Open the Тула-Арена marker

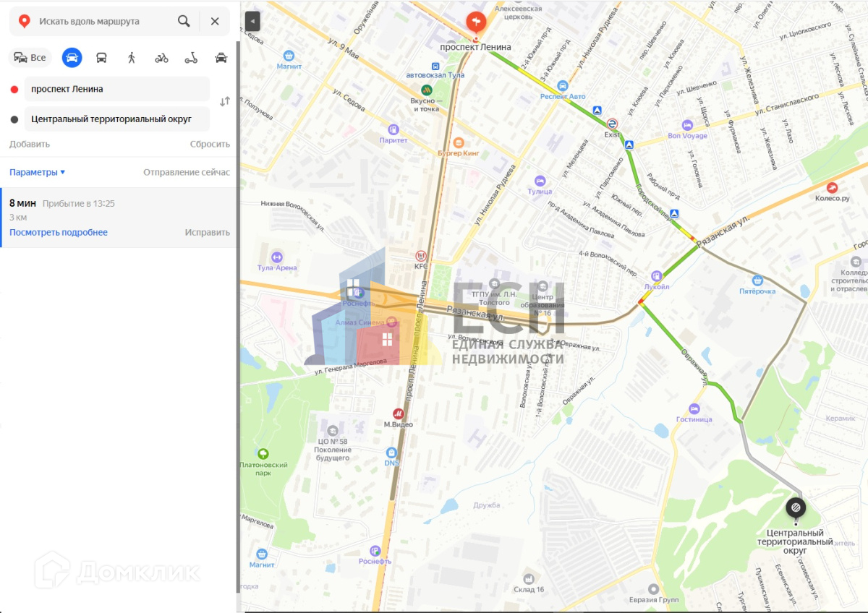click(x=277, y=257)
